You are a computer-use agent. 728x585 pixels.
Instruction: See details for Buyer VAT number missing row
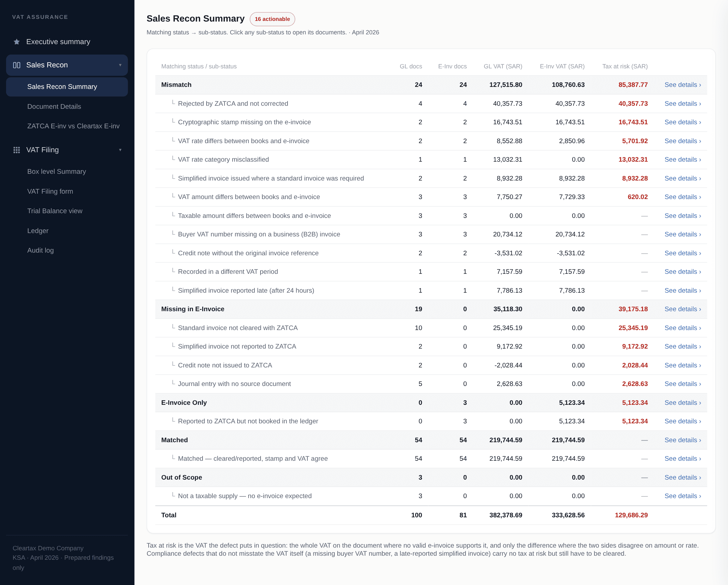tap(682, 234)
